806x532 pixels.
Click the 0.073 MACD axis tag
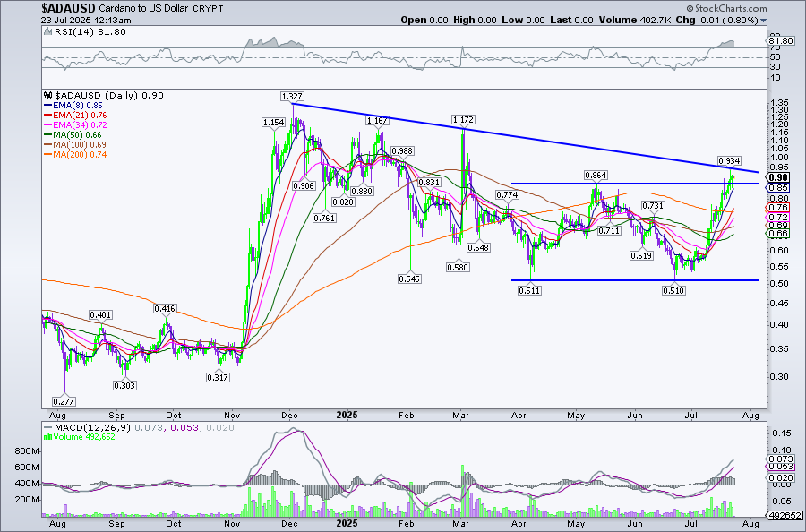pos(780,459)
